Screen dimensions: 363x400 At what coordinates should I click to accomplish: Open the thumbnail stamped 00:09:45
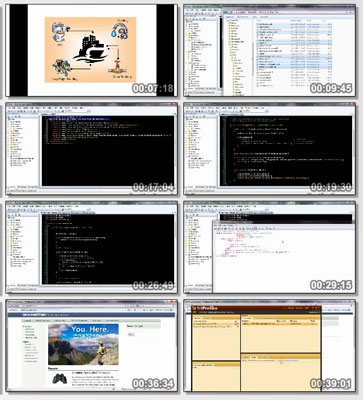tap(269, 50)
